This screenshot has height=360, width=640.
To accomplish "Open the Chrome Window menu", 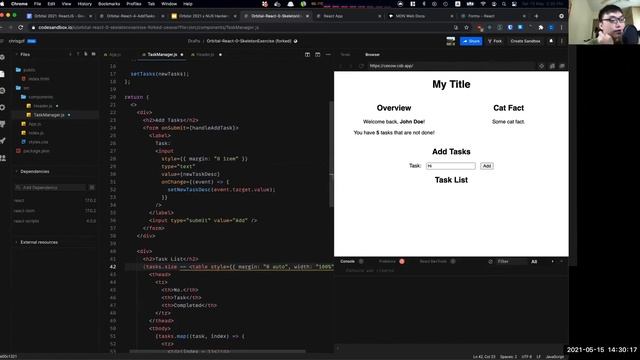I will click(x=169, y=4).
